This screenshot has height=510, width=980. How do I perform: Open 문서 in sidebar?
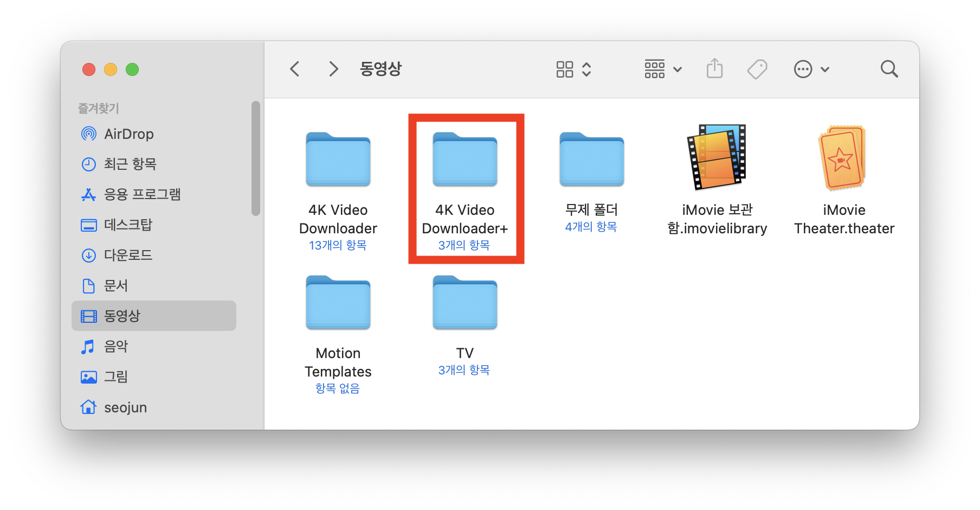pos(154,285)
